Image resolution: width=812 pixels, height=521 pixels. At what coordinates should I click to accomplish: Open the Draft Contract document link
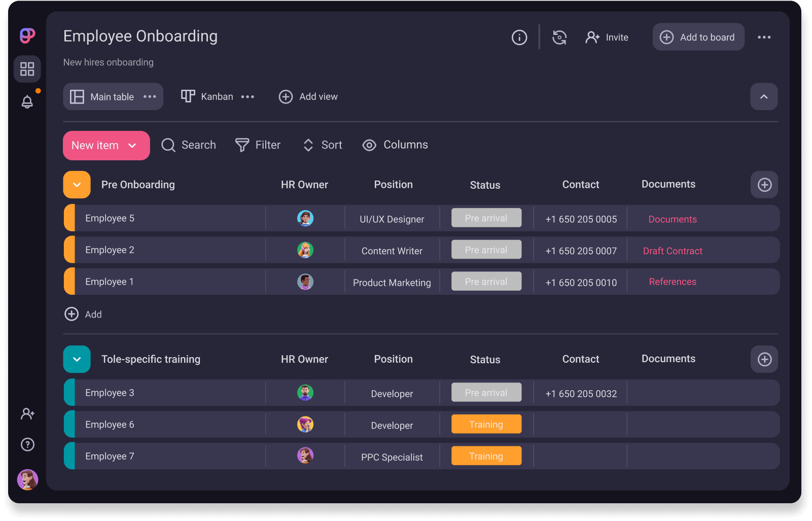click(673, 251)
